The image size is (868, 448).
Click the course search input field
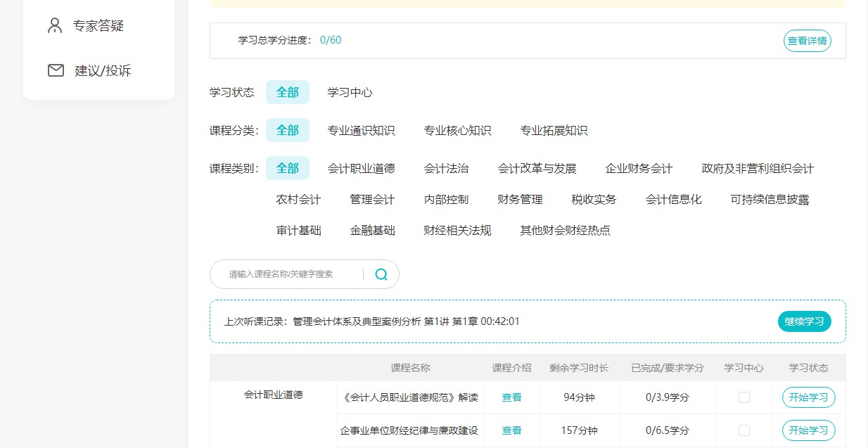coord(295,274)
